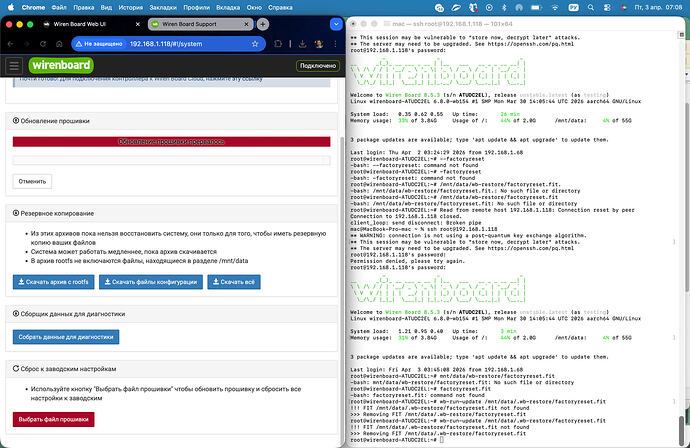
Task: Go to Chrome home page icon
Action: tap(59, 44)
